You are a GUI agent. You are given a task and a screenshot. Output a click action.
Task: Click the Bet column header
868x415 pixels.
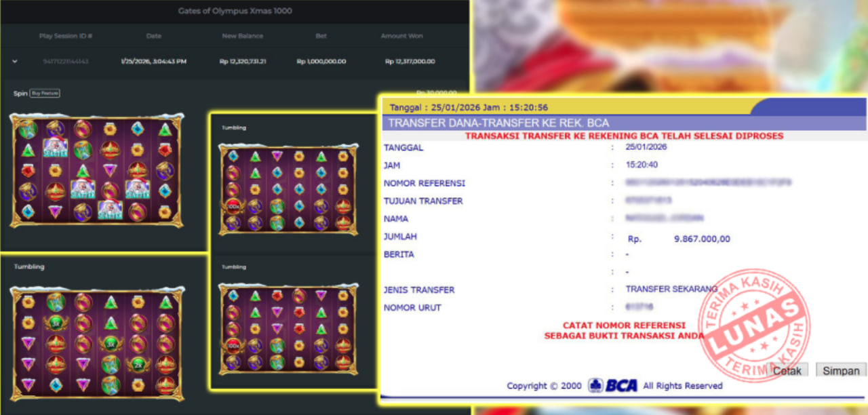coord(321,36)
